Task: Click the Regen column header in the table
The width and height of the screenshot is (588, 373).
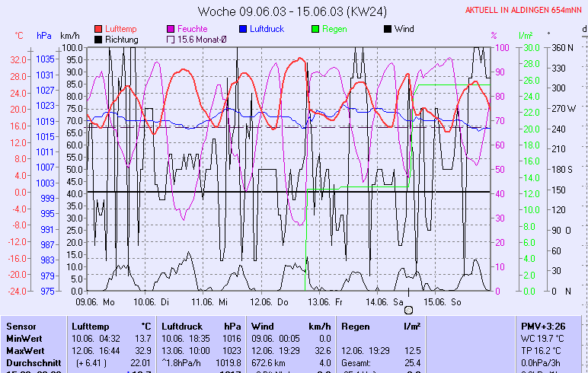Action: [x=355, y=326]
